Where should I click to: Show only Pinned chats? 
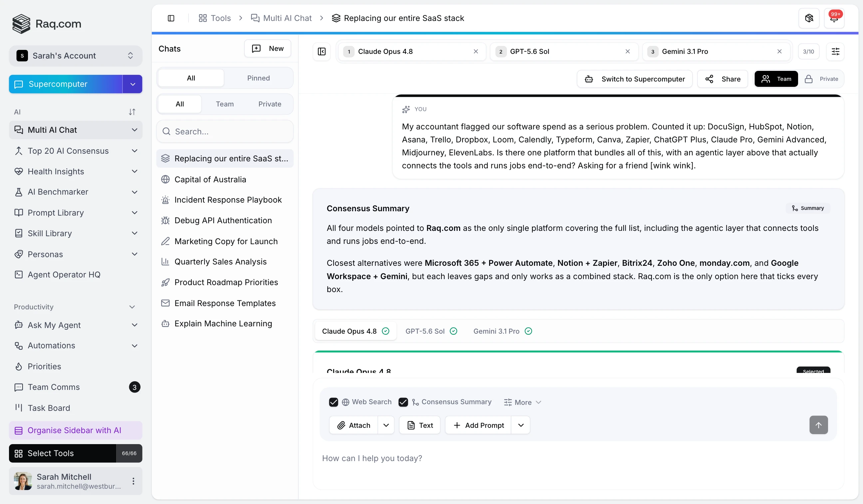[258, 78]
